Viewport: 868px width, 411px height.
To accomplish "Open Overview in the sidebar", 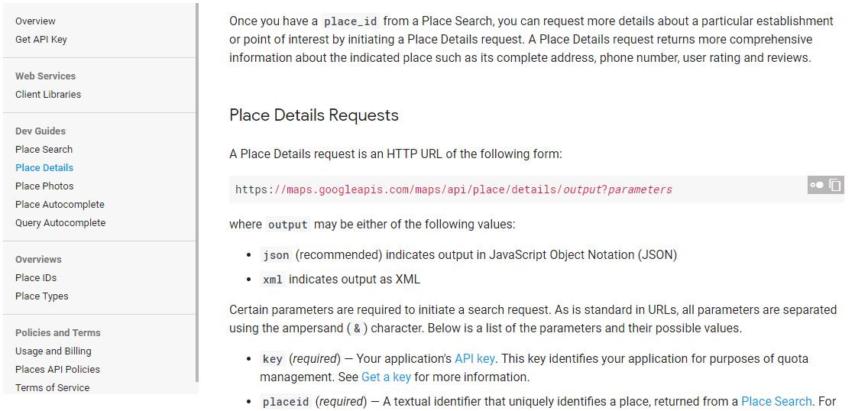I will click(35, 21).
